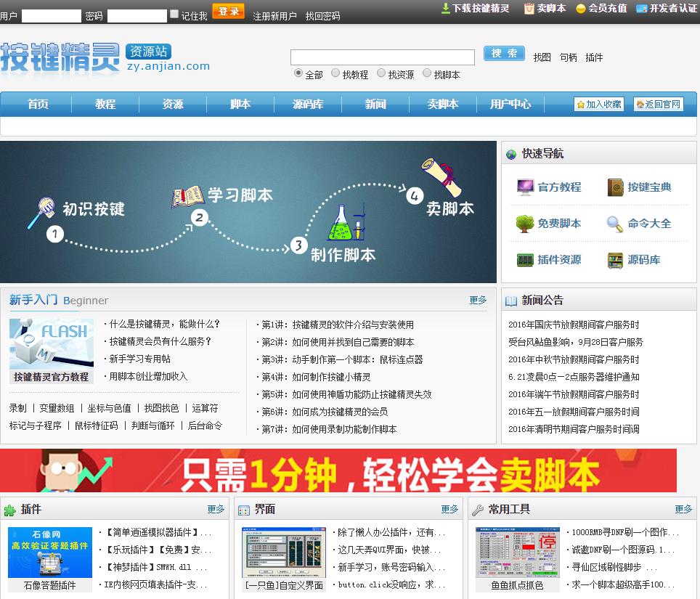Click the [一只鱼]自定义界面 thumbnail
Image resolution: width=700 pixels, height=599 pixels.
[284, 553]
